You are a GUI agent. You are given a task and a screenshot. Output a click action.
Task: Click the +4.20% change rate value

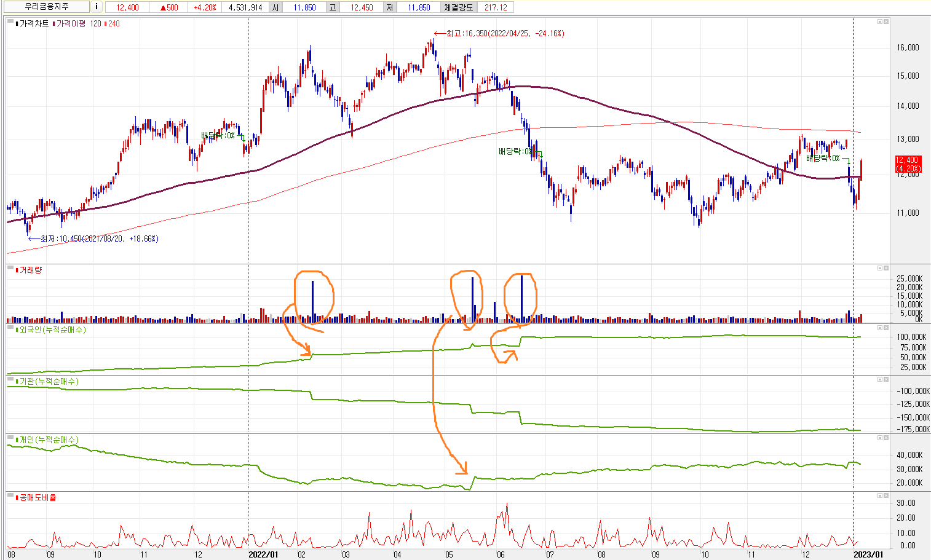tap(204, 7)
